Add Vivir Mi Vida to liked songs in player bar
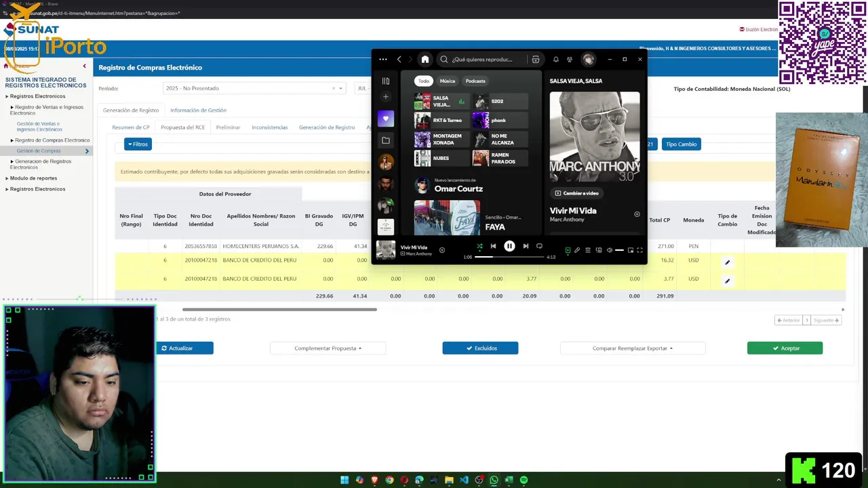This screenshot has height=488, width=868. [x=442, y=250]
